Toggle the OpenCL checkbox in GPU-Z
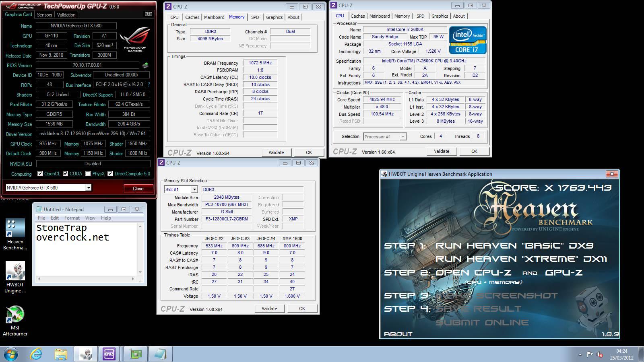This screenshot has height=362, width=644. tap(40, 174)
